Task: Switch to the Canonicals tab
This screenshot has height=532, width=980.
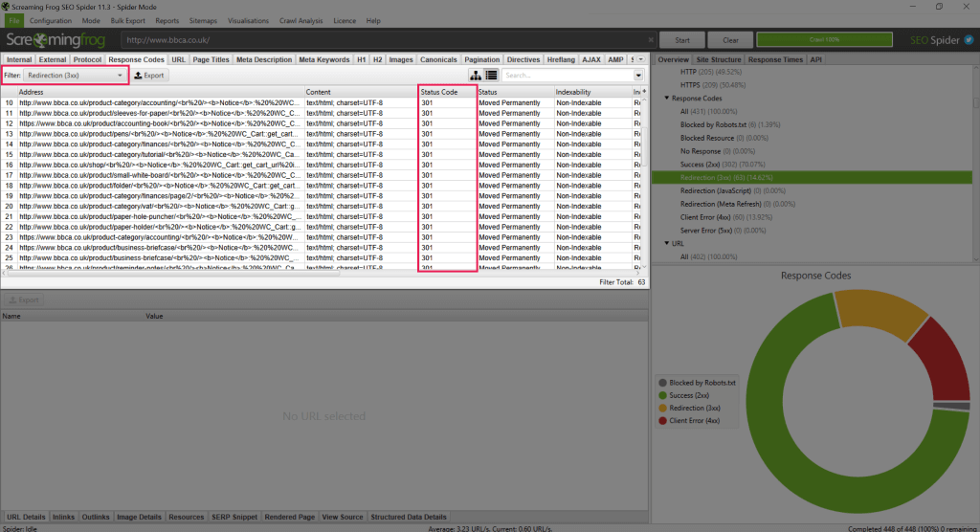Action: [x=438, y=59]
